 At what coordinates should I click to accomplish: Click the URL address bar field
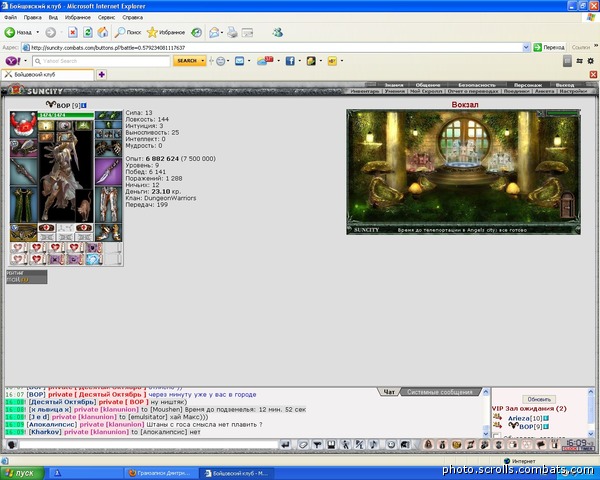tap(272, 47)
